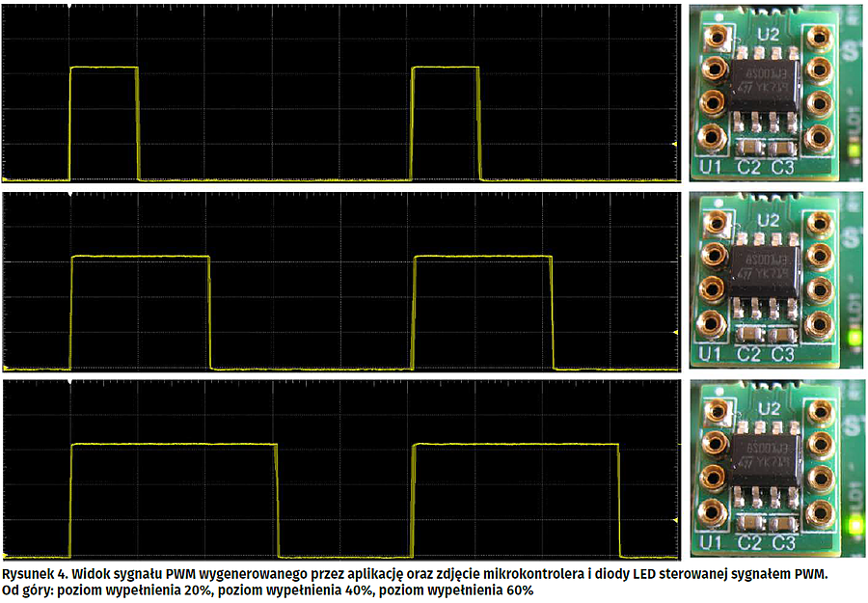The height and width of the screenshot is (603, 868).
Task: Click the ground marker at the bottom plot's left edge
Action: click(8, 557)
